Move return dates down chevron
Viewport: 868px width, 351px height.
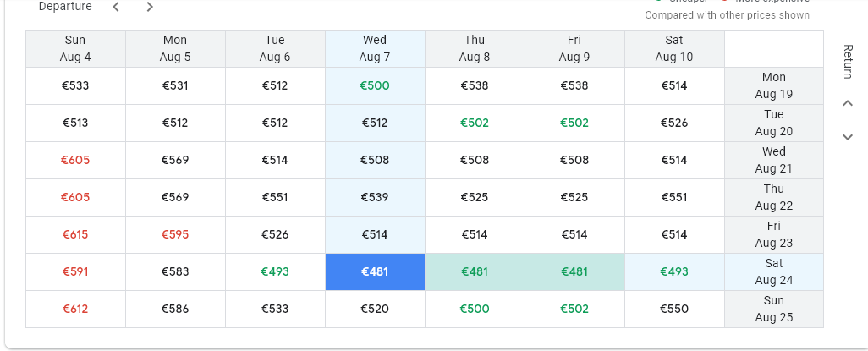point(848,137)
